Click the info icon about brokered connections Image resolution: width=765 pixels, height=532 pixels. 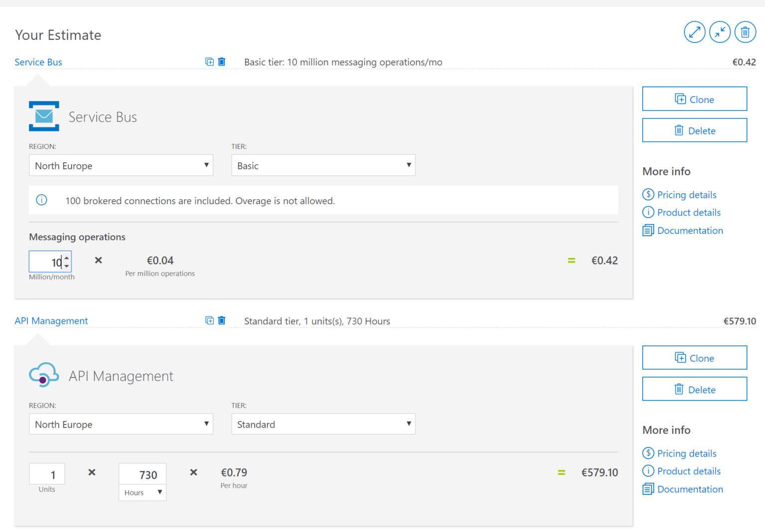(41, 200)
